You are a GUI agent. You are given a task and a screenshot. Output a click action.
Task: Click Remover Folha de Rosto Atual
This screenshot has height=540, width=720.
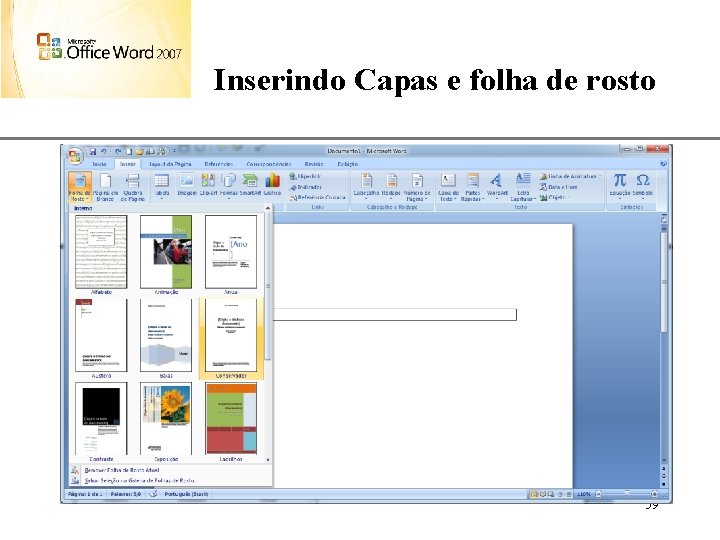(122, 470)
